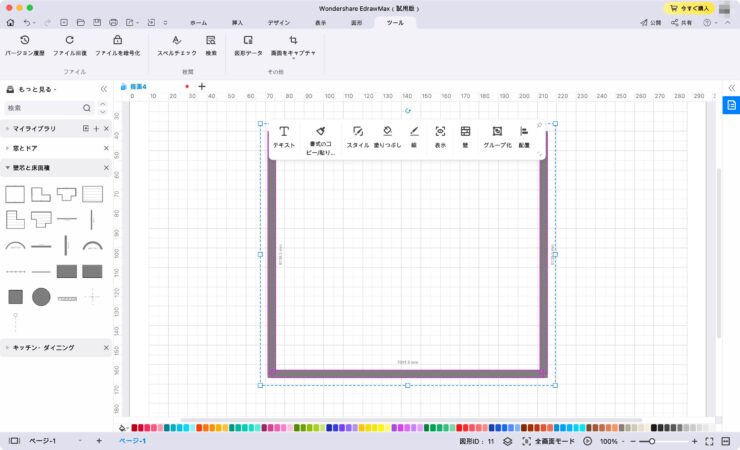740x450 pixels.
Task: Select the gray circle pillar shape
Action: [x=41, y=297]
